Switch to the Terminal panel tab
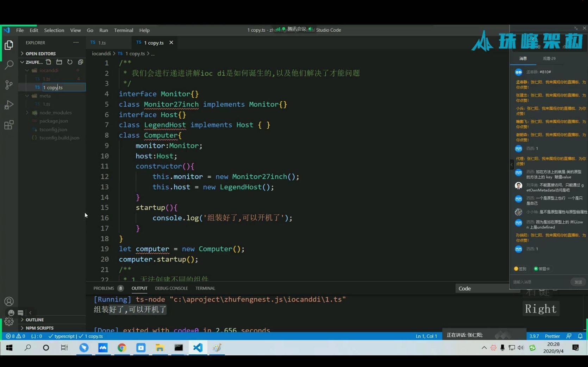Image resolution: width=588 pixels, height=367 pixels. (205, 288)
